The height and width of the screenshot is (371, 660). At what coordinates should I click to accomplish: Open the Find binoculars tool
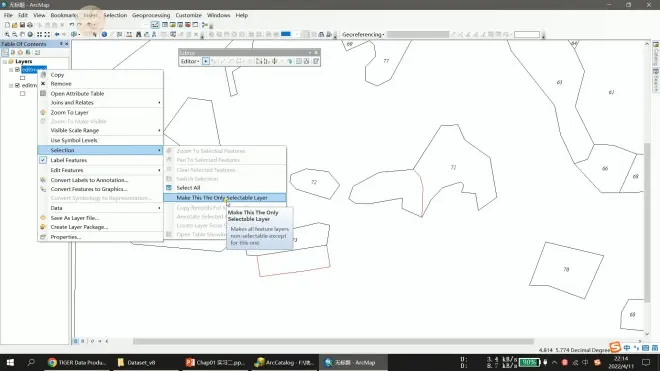pos(138,35)
